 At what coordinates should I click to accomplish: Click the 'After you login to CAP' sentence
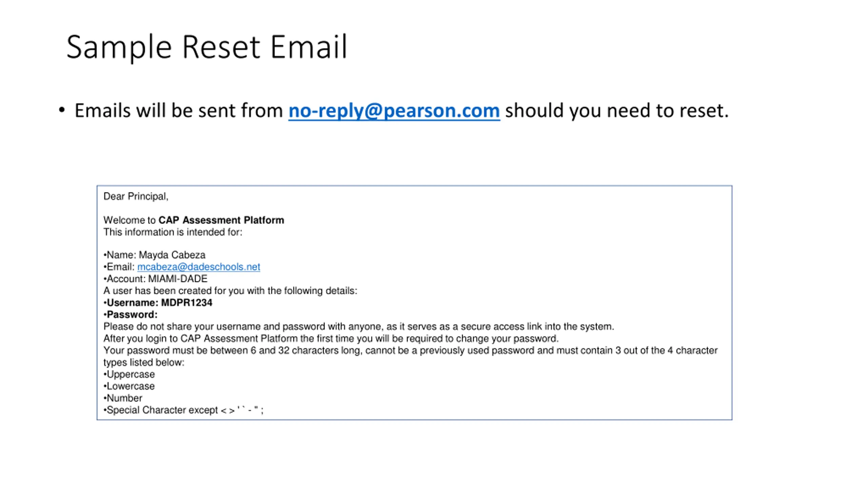coord(331,338)
